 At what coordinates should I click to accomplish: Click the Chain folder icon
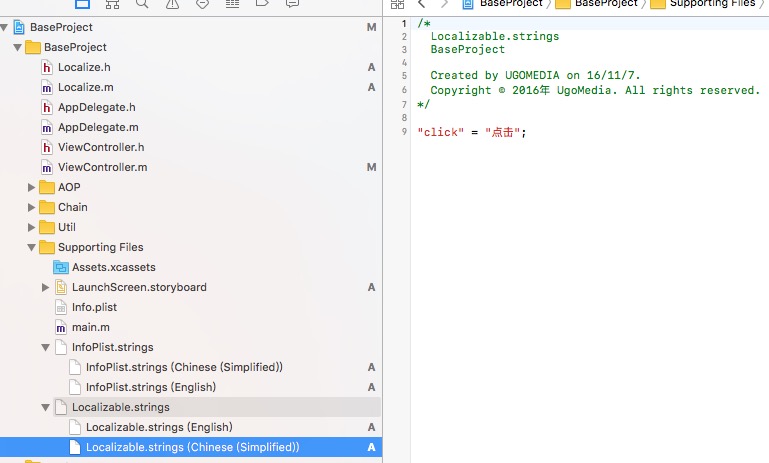(x=47, y=207)
